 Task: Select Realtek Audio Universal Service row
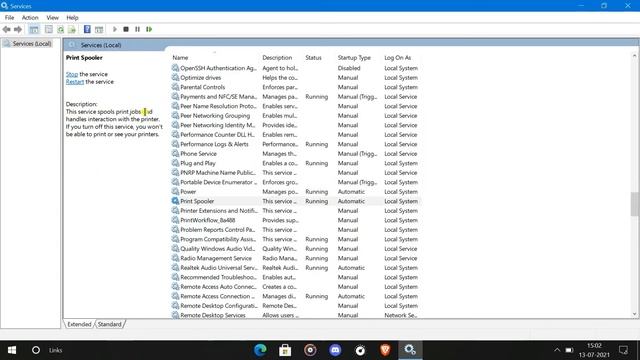pos(296,268)
